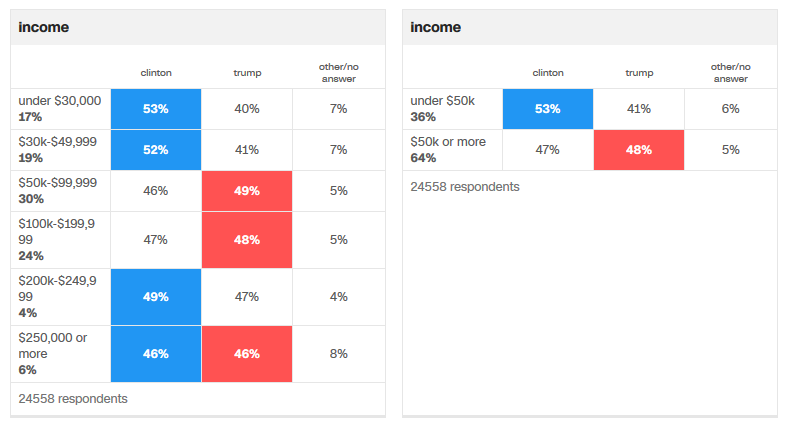Click the "income" title of left table
787x429 pixels.
(44, 28)
